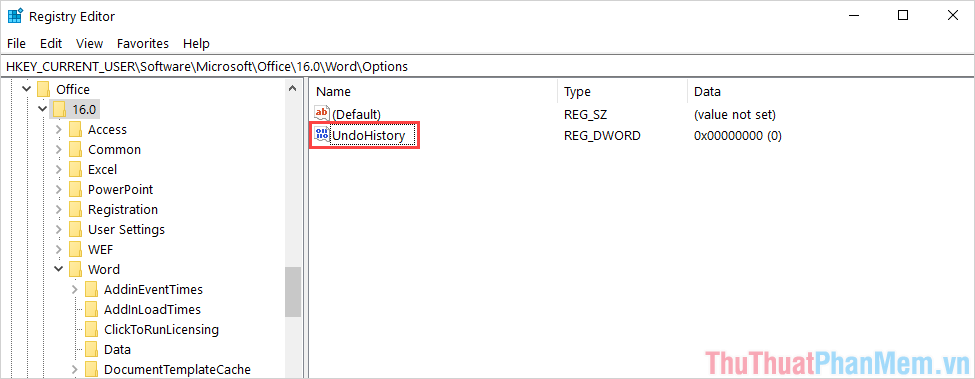Collapse the Office tree node
Image resolution: width=975 pixels, height=379 pixels.
(x=26, y=89)
